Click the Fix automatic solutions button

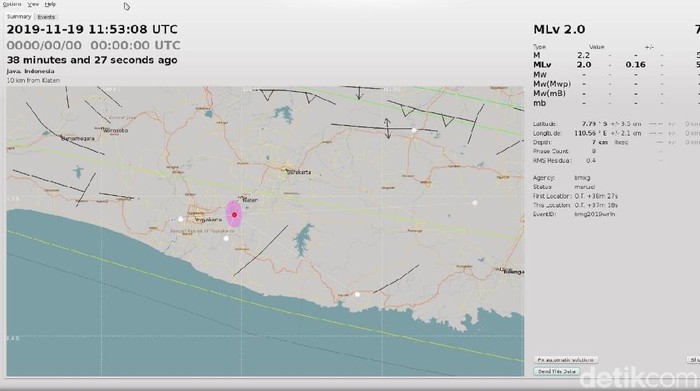[566, 360]
